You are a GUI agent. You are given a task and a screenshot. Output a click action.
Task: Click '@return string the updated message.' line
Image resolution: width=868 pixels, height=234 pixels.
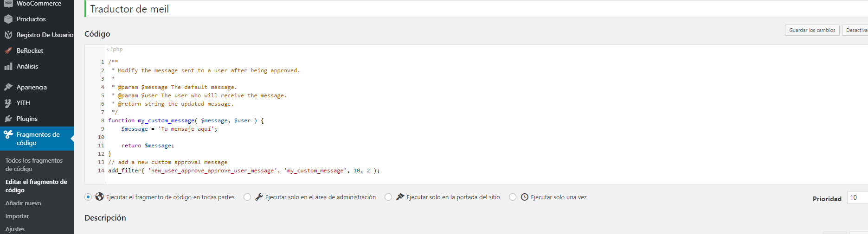(176, 104)
